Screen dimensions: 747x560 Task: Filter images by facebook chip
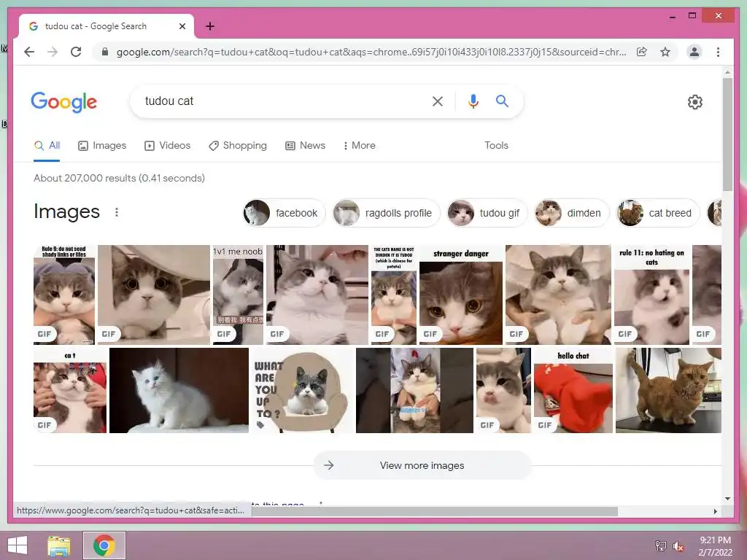coord(284,213)
